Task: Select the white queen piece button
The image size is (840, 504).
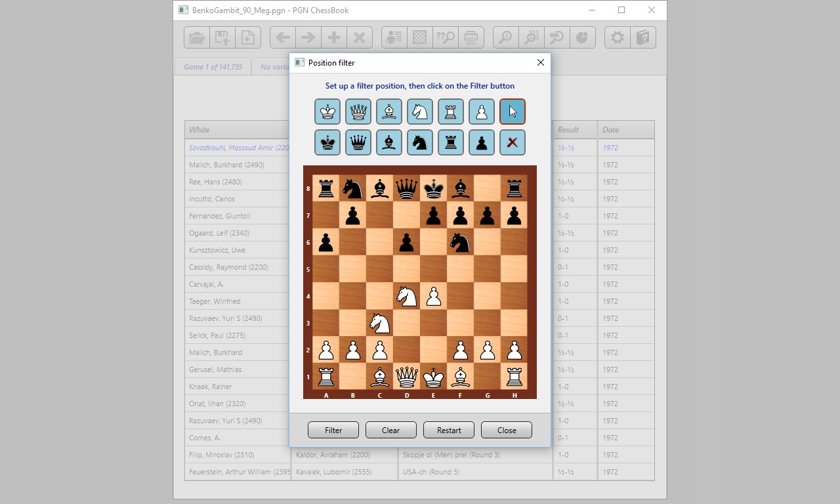Action: click(358, 112)
